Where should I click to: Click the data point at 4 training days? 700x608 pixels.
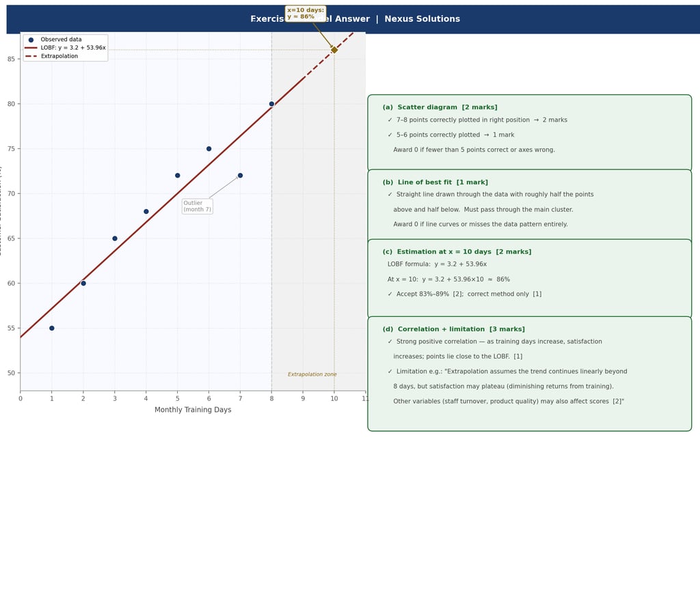pos(146,212)
